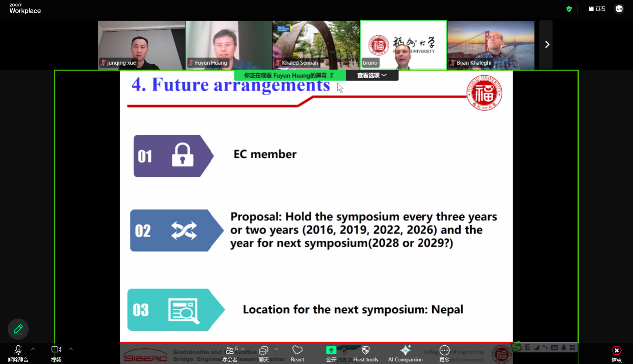Open the React heart icon

(x=297, y=353)
